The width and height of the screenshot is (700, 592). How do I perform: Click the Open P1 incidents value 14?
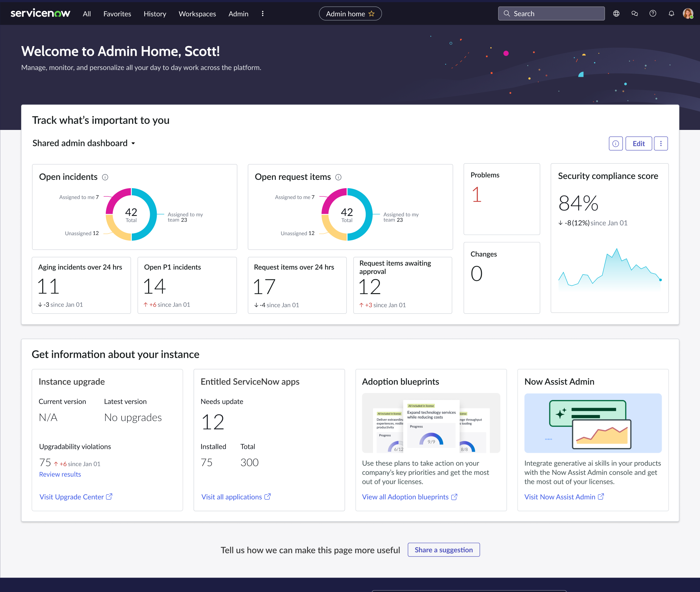tap(154, 287)
